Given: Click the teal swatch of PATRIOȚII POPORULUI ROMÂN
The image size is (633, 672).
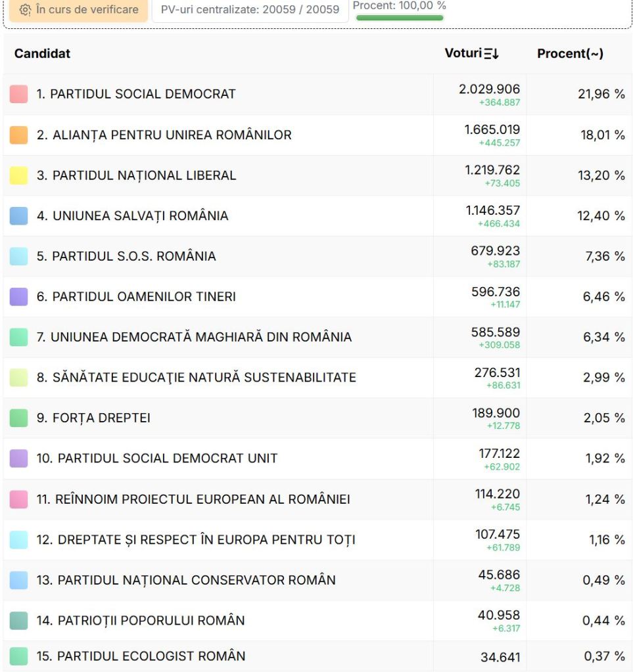Looking at the screenshot, I should pos(18,619).
